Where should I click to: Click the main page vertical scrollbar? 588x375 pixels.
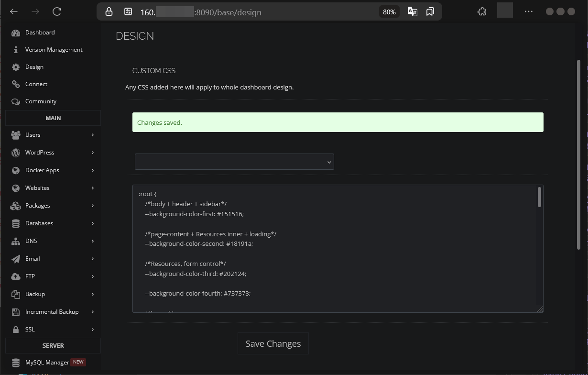[578, 154]
